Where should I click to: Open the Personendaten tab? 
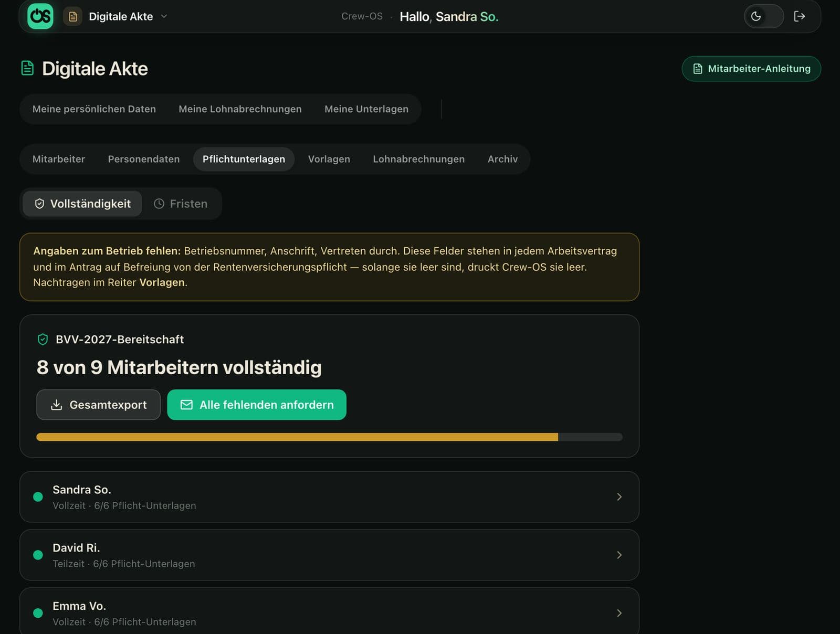click(144, 159)
